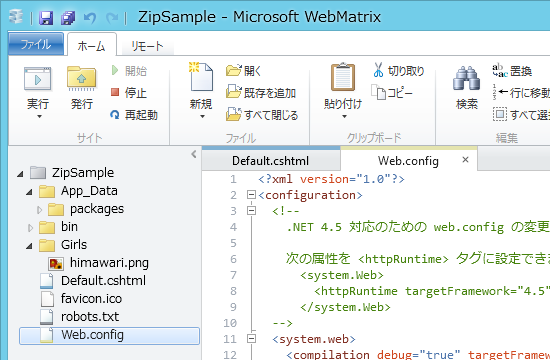
Task: Open a file with 開く
Action: coord(244,71)
